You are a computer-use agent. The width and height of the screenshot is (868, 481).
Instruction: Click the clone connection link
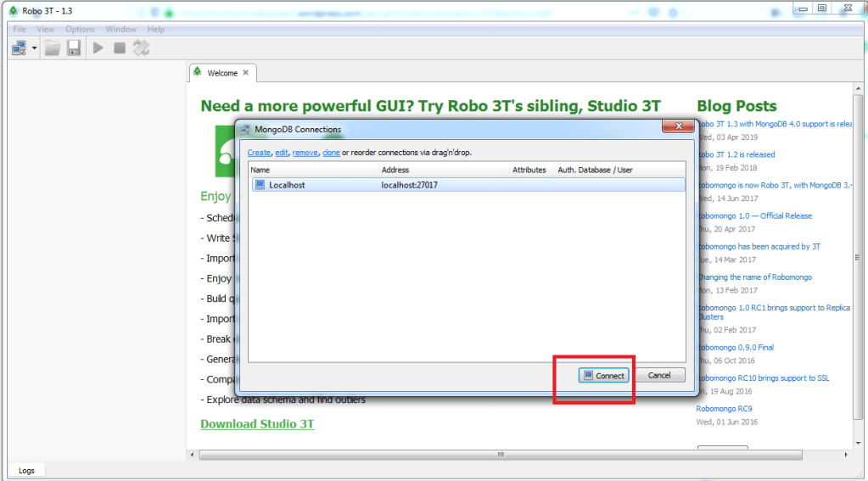(331, 153)
